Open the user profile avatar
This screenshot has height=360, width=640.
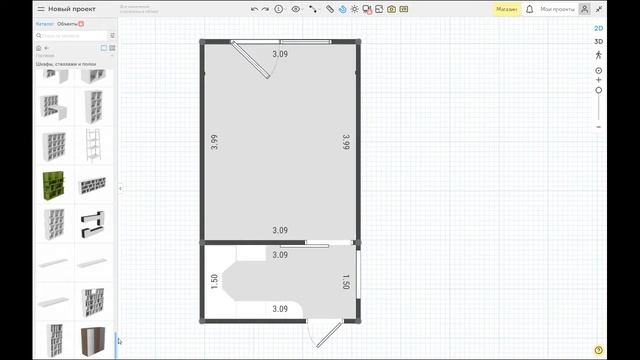pos(584,9)
